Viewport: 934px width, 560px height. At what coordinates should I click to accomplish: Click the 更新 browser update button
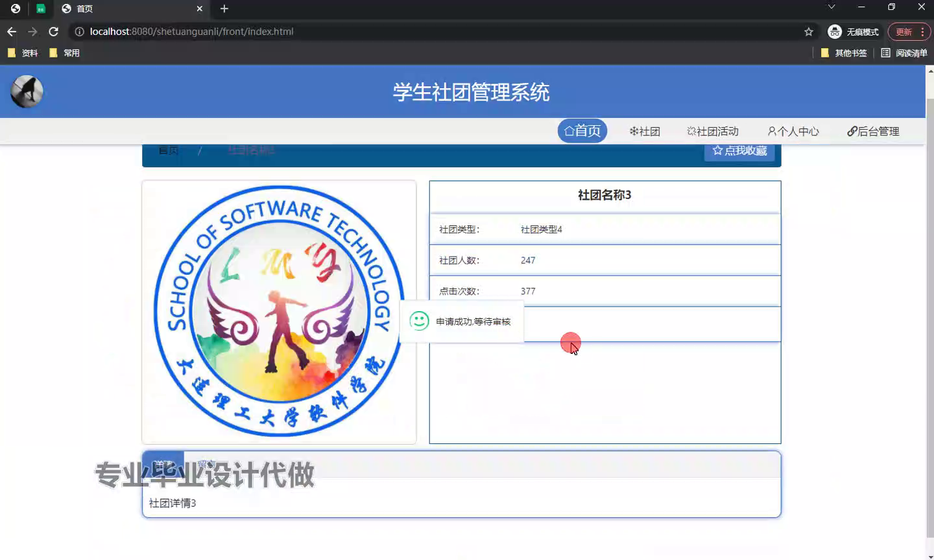pos(909,31)
